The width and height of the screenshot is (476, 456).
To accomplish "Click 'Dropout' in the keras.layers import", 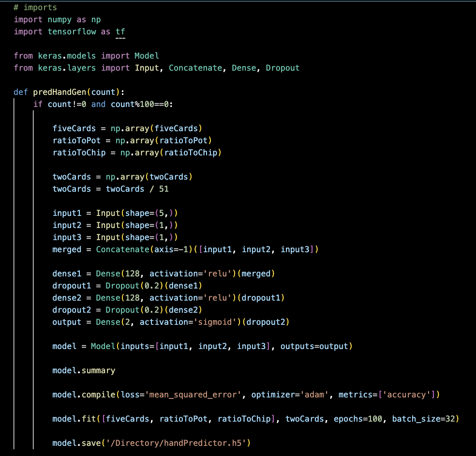I will pos(283,68).
